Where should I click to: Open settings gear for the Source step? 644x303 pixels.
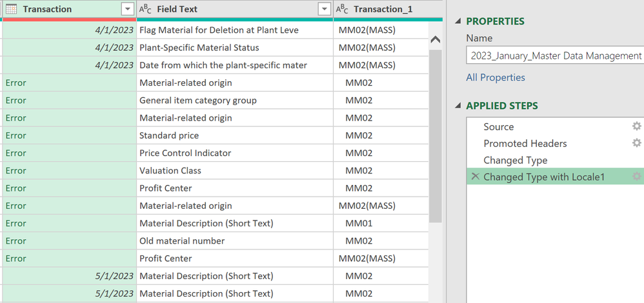(x=637, y=126)
